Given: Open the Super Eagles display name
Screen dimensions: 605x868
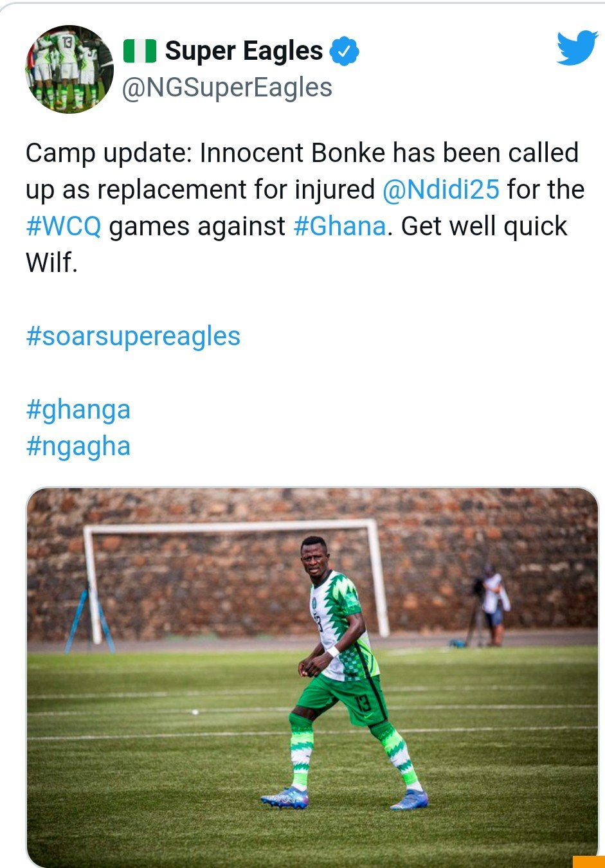Looking at the screenshot, I should point(244,51).
